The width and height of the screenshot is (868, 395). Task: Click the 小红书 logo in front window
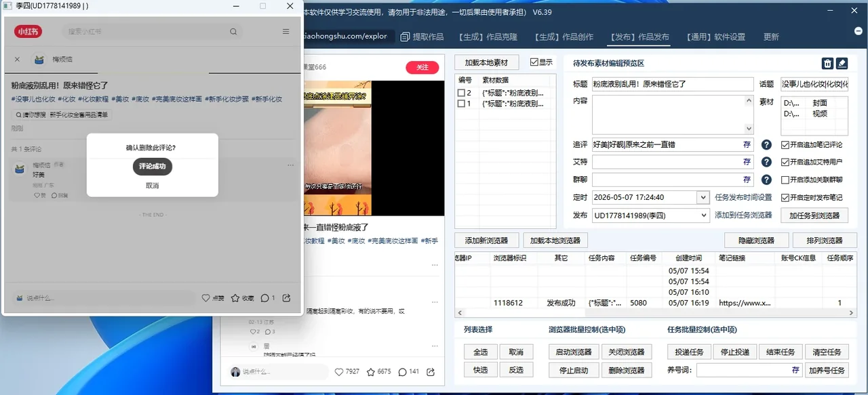coord(28,31)
